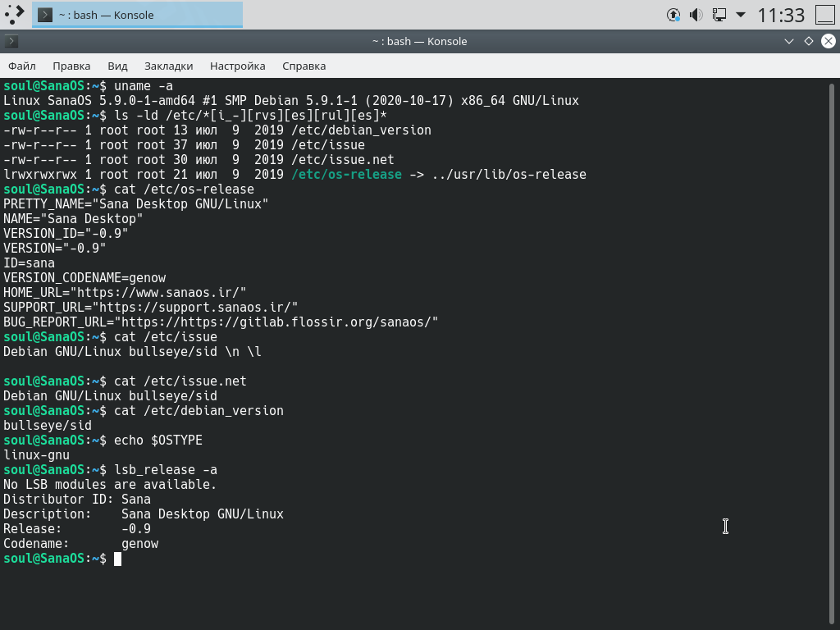The image size is (840, 630).
Task: Click the 'Distributor ID: Sana' line
Action: tap(77, 500)
